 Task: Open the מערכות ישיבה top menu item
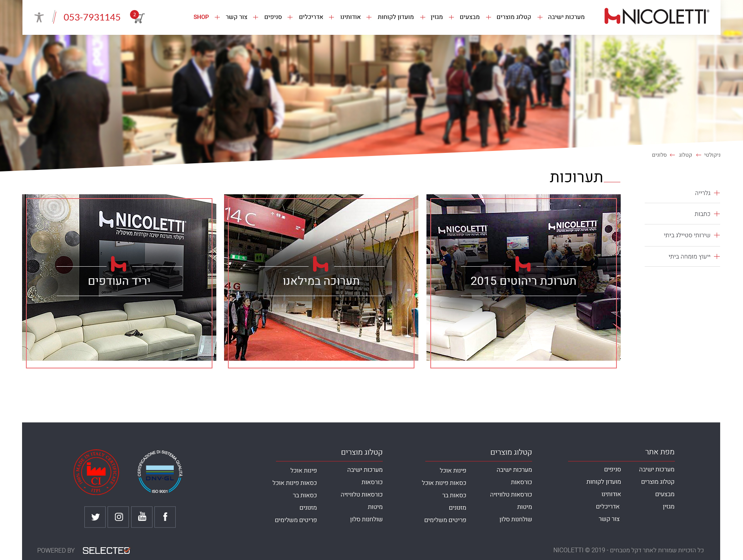point(566,17)
